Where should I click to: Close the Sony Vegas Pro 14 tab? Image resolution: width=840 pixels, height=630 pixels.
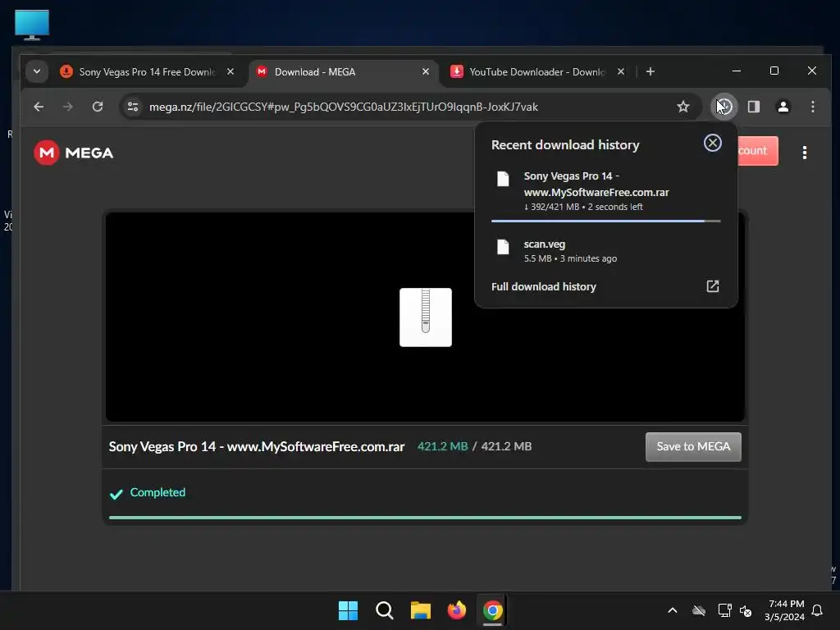point(231,72)
